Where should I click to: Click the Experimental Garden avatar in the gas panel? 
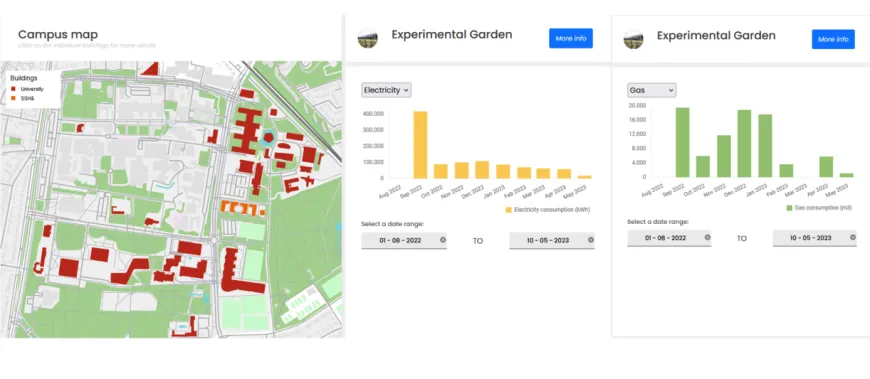click(x=633, y=40)
